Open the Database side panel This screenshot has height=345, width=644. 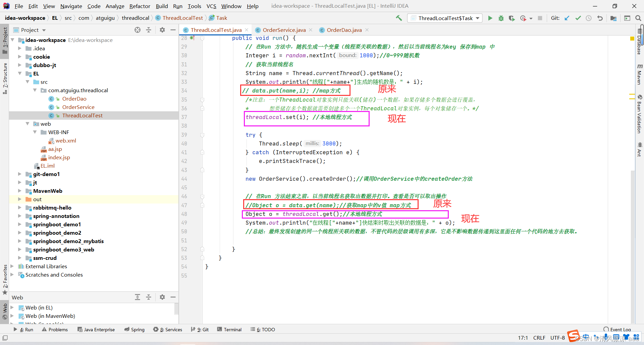(640, 42)
